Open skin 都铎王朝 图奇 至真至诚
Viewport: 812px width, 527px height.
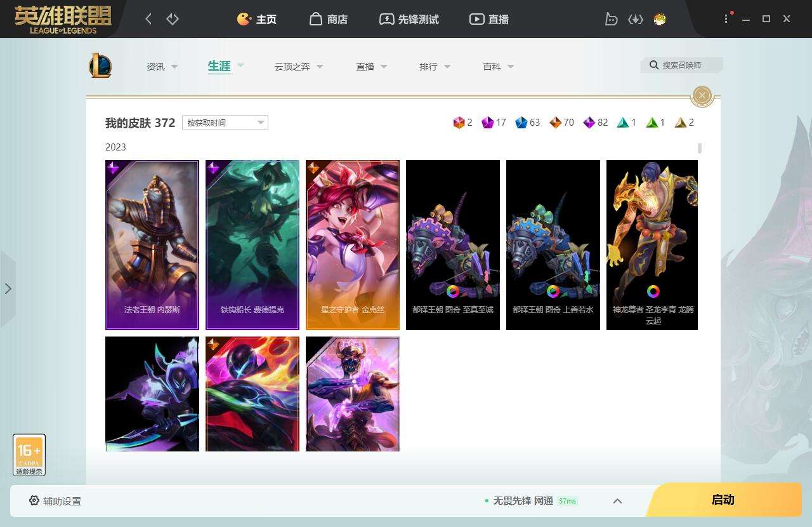pos(453,245)
